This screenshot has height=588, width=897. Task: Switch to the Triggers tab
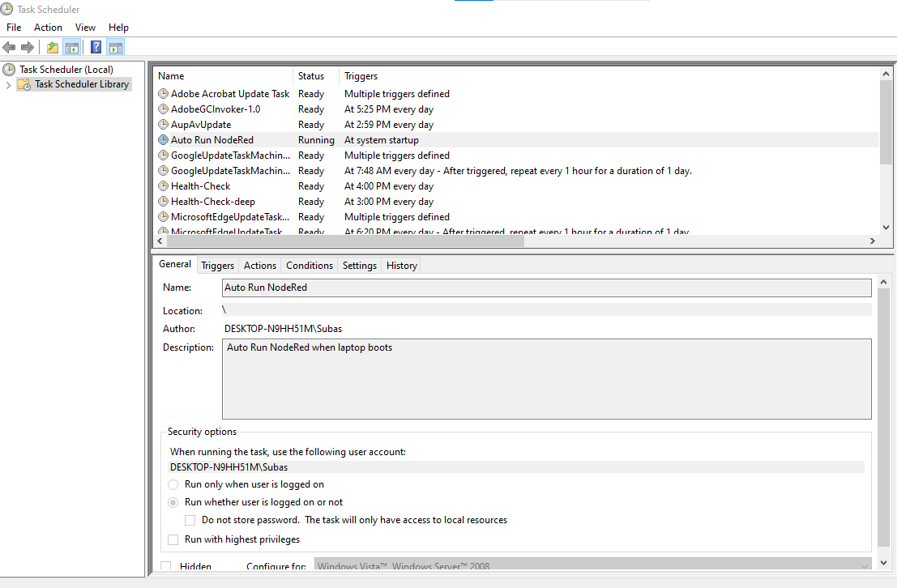point(217,266)
